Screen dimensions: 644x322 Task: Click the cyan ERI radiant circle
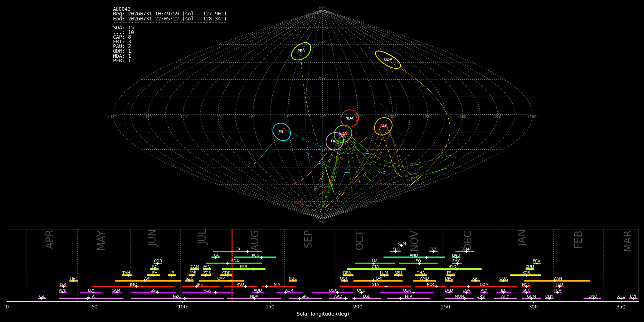click(282, 132)
